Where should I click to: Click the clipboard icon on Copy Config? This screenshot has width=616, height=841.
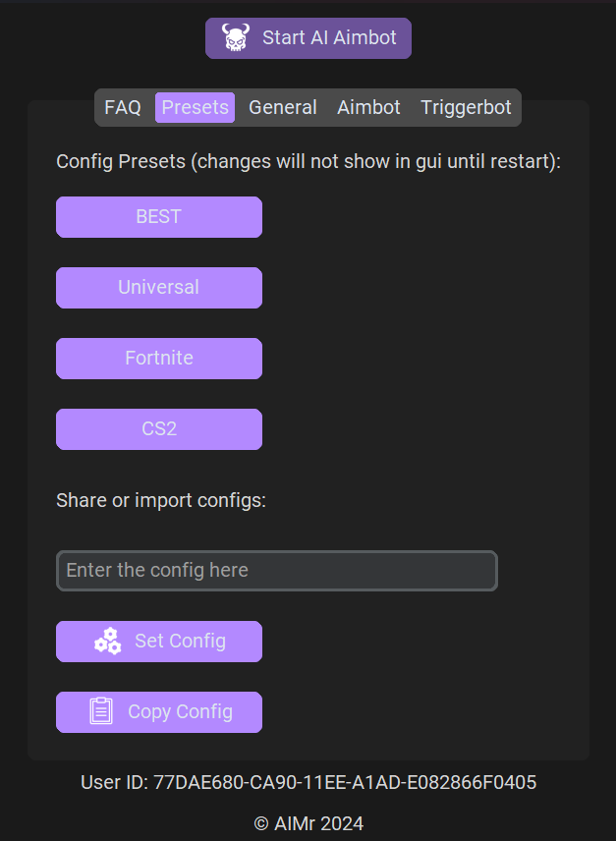[101, 711]
